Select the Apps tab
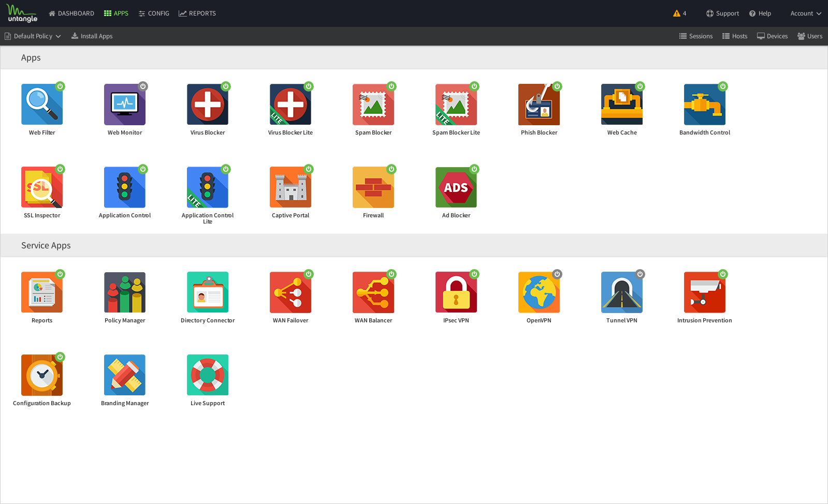Image resolution: width=828 pixels, height=504 pixels. click(116, 13)
